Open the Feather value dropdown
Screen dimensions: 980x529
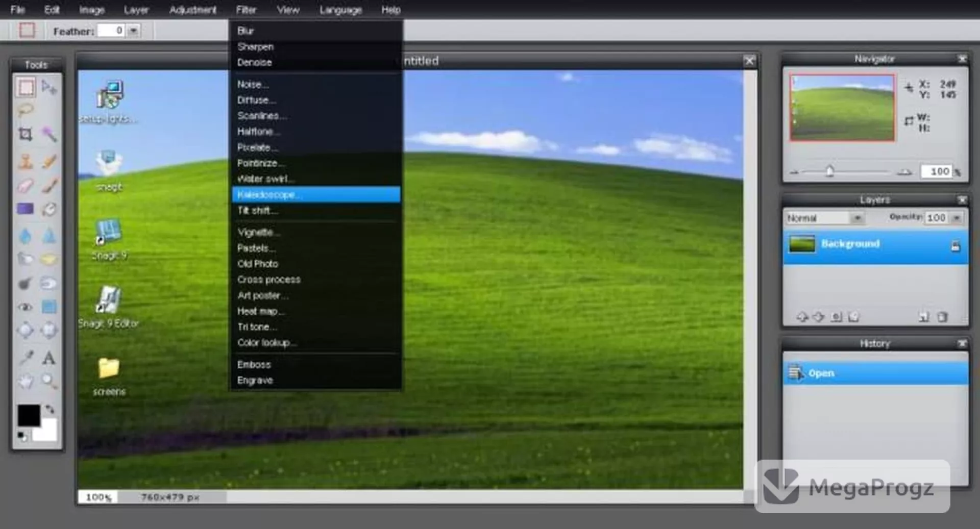(x=133, y=31)
